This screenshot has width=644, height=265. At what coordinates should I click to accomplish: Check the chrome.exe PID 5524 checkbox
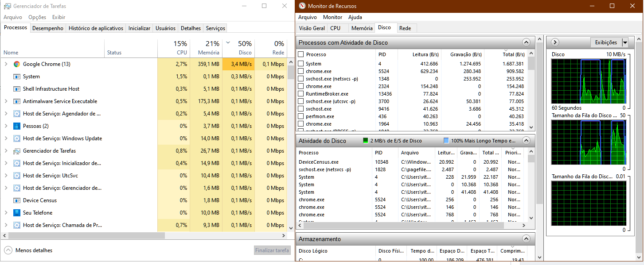(301, 71)
